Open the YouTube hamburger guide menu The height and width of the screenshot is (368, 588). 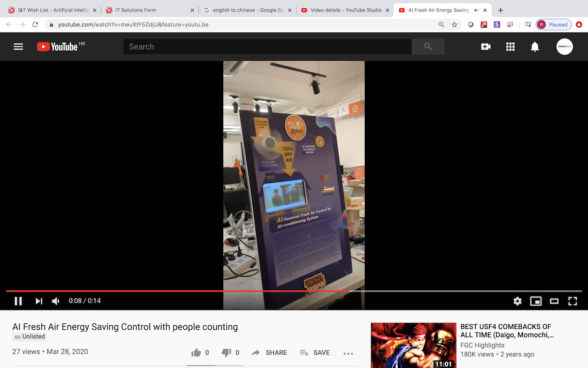tap(18, 46)
